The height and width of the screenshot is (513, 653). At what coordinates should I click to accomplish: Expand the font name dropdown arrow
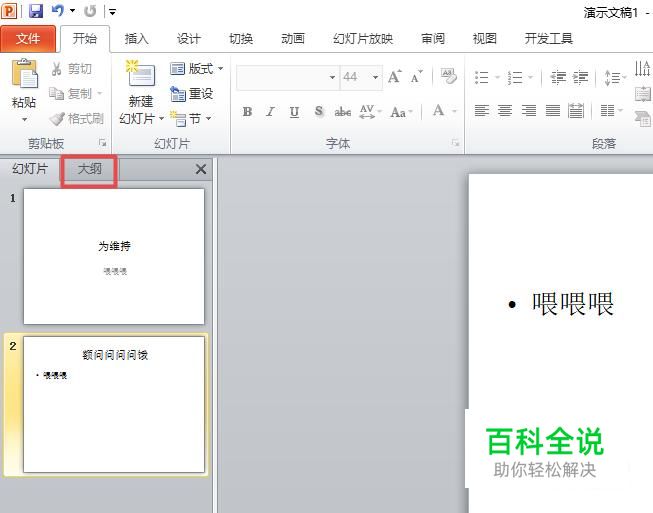coord(332,77)
